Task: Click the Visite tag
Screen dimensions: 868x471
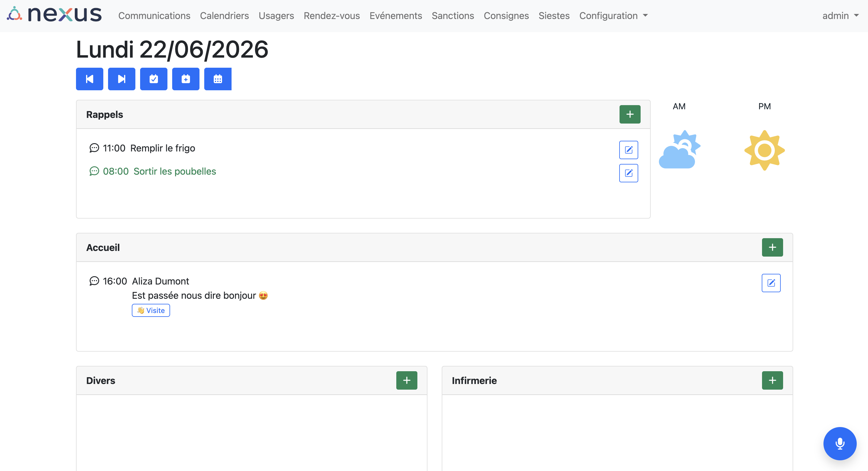Action: click(x=151, y=310)
